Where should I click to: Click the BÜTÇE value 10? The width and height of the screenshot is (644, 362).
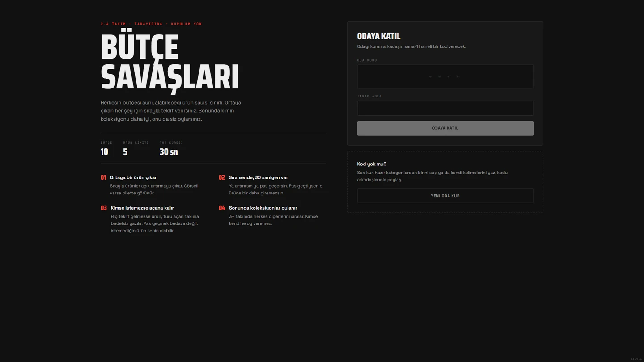(104, 152)
